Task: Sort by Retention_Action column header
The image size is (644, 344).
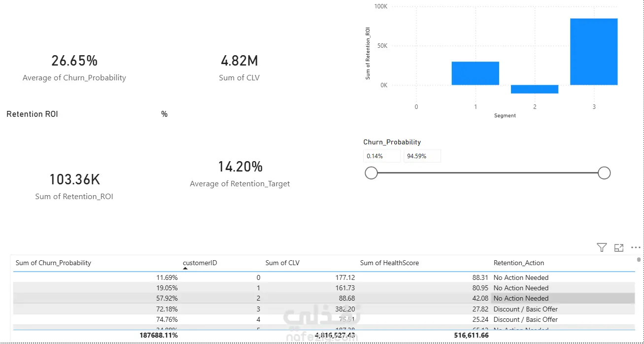Action: [519, 263]
